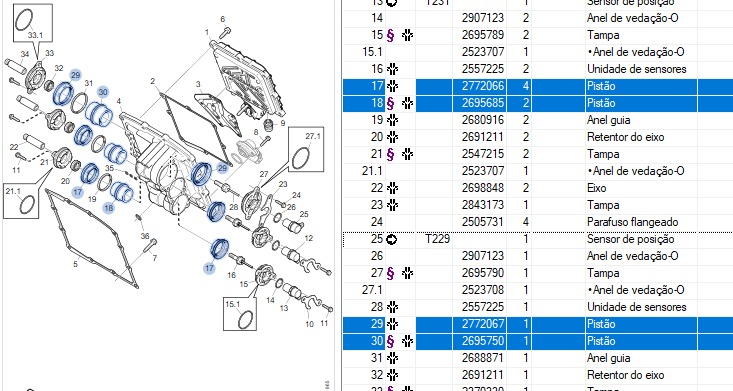Click the structure icon in row 22
The width and height of the screenshot is (733, 391).
pyautogui.click(x=393, y=188)
